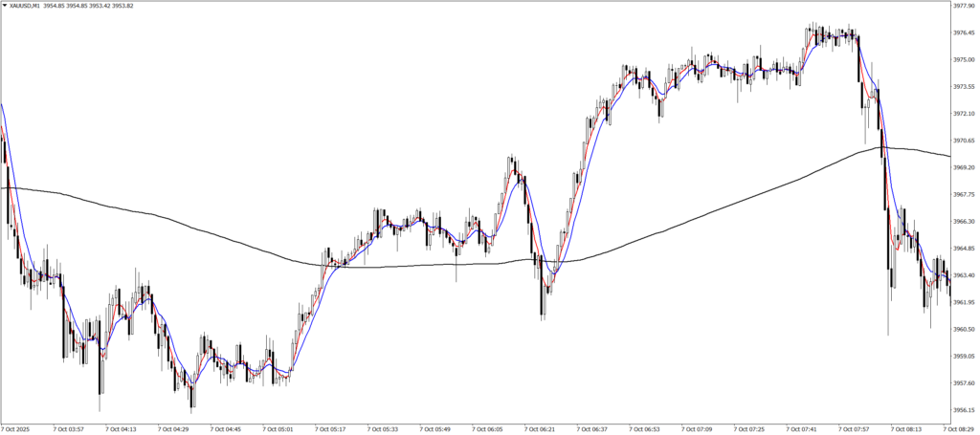Screen dimensions: 980x435
Task: Click the 3976.45 price axis label
Action: coord(964,33)
